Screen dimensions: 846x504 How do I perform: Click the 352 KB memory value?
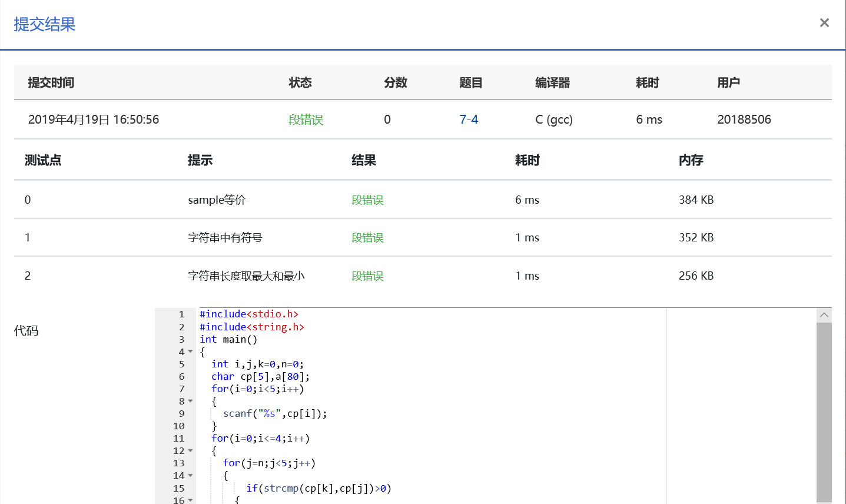(696, 238)
